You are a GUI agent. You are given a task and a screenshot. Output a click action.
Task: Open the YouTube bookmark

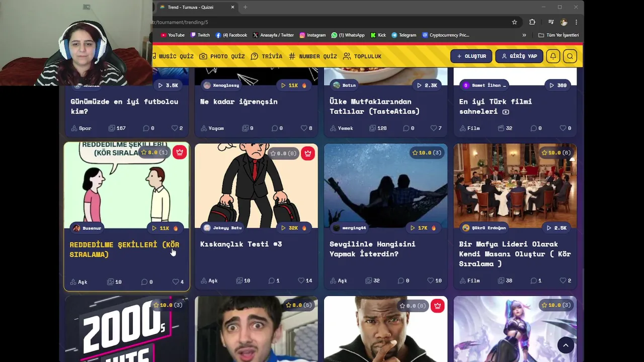click(x=173, y=35)
